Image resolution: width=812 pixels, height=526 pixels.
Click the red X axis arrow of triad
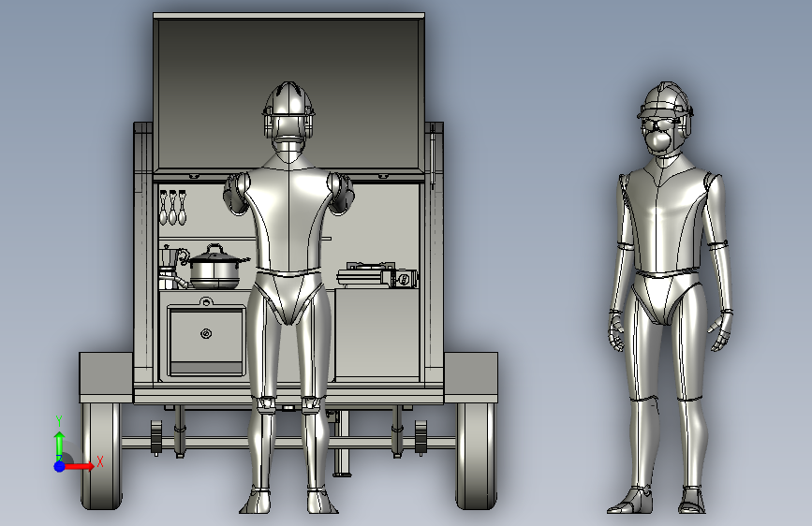point(79,466)
